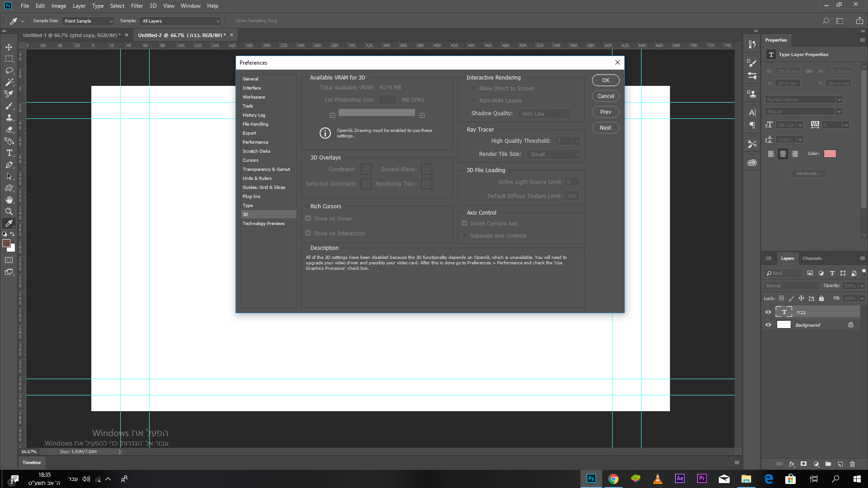
Task: Toggle Invert Camera Axis checkbox
Action: tap(464, 223)
